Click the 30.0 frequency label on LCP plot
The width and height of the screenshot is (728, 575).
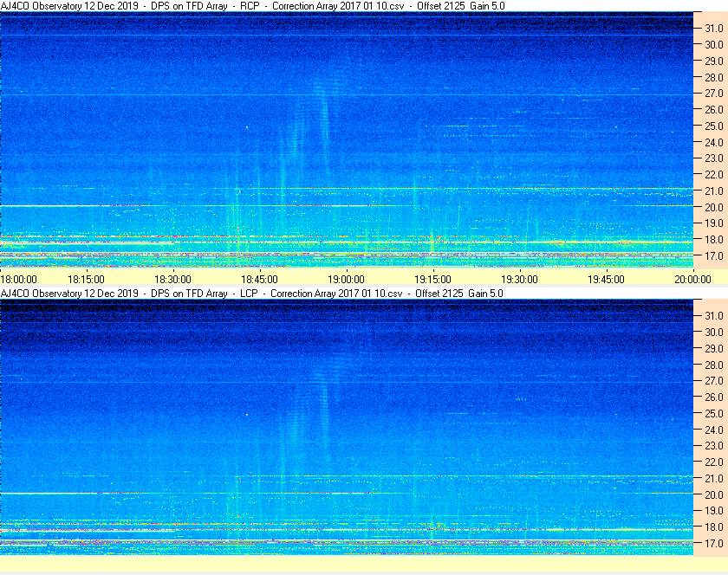714,332
